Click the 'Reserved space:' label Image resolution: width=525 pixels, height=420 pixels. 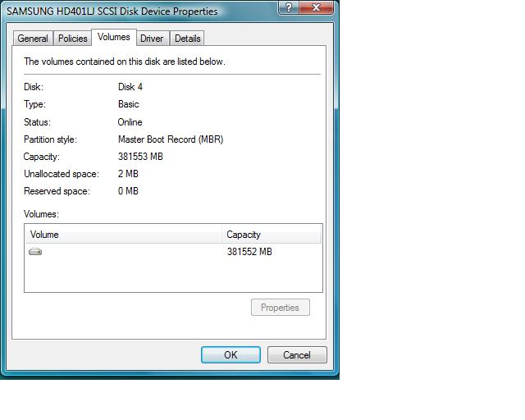(57, 191)
